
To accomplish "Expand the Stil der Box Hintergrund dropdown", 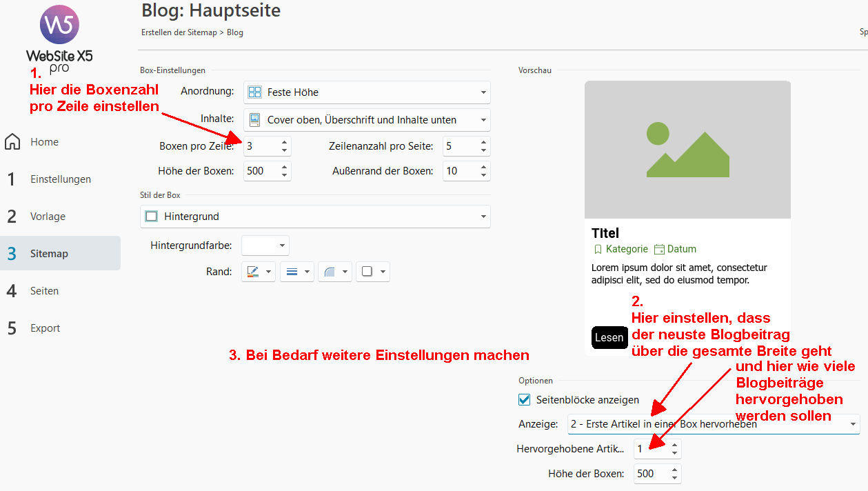I will tap(315, 217).
